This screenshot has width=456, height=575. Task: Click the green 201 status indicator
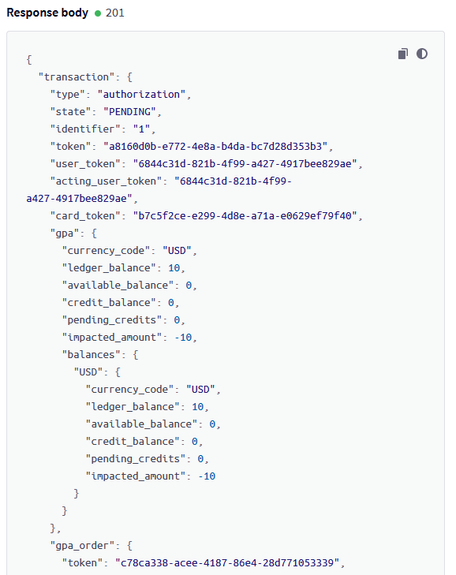tap(98, 13)
